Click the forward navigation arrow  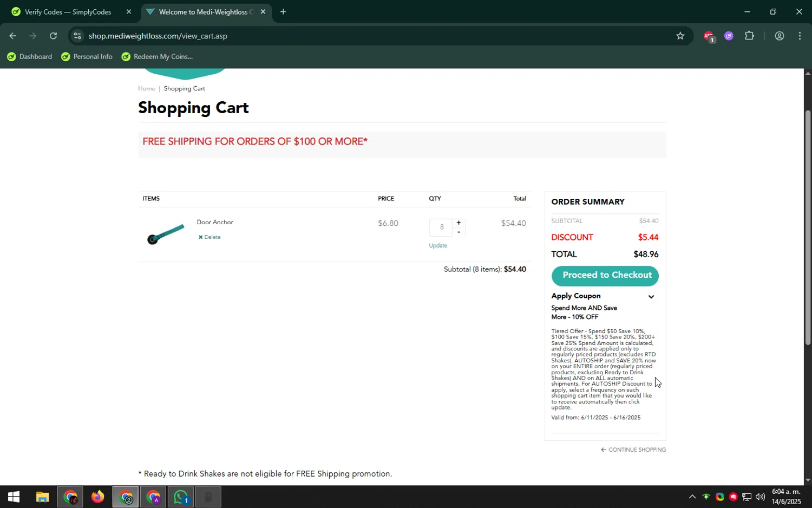click(33, 36)
